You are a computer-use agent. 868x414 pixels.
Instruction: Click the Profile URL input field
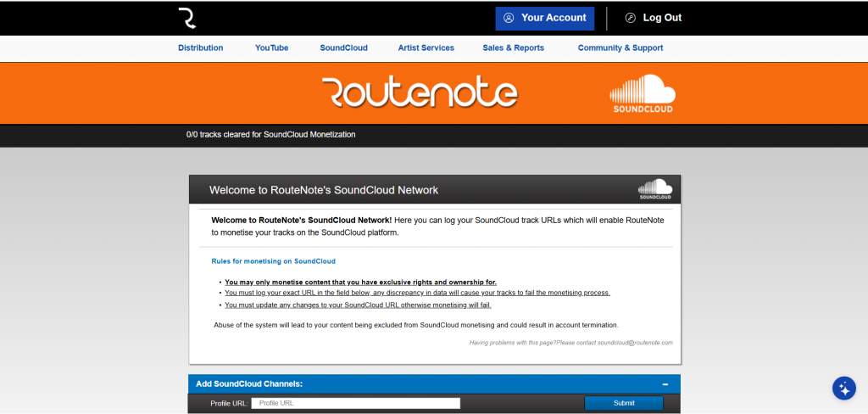pyautogui.click(x=356, y=404)
